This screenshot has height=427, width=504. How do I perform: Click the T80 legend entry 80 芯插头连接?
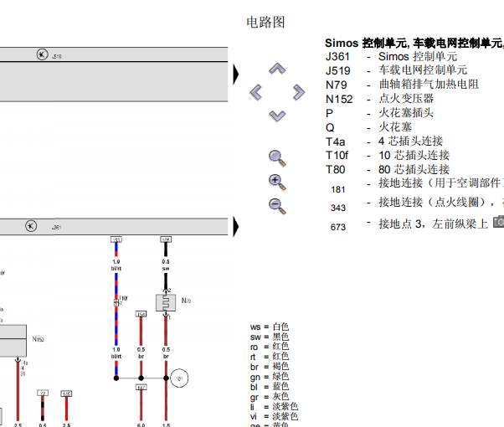pos(388,169)
